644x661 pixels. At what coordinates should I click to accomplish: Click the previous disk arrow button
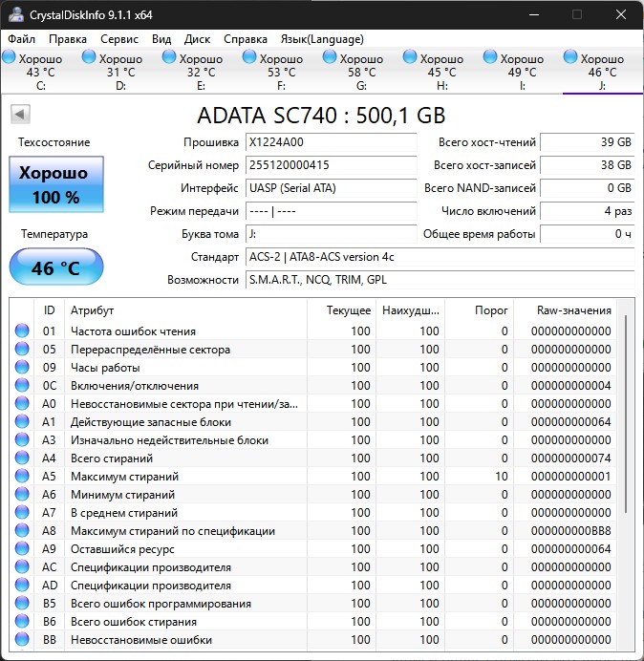(x=20, y=114)
